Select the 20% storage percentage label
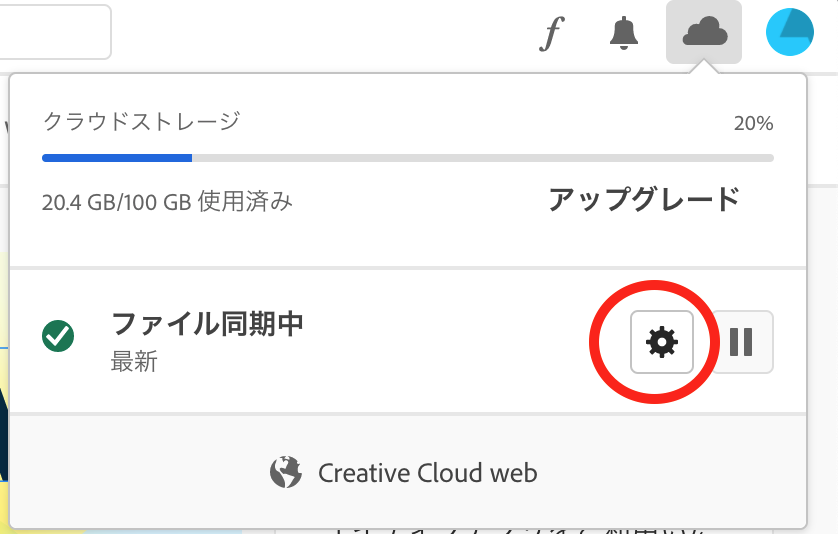Viewport: 838px width, 534px height. [x=754, y=123]
